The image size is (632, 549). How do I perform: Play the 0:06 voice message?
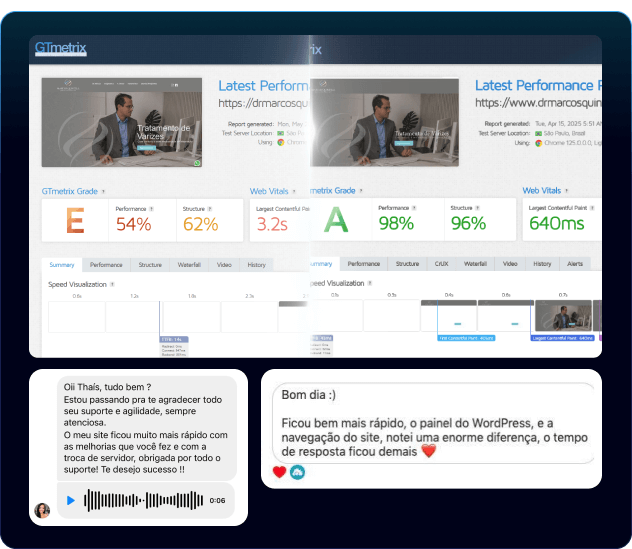[71, 501]
